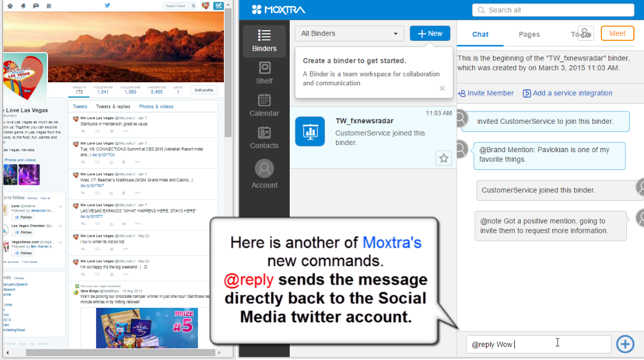
Task: Reply to the Starbucks in Henderson tweet
Action: (84, 131)
